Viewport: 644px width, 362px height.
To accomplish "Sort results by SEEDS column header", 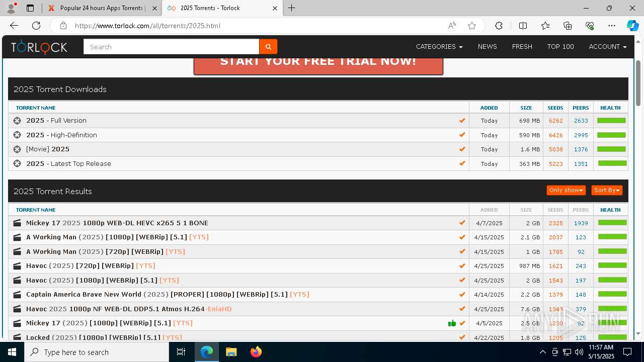I will (555, 210).
